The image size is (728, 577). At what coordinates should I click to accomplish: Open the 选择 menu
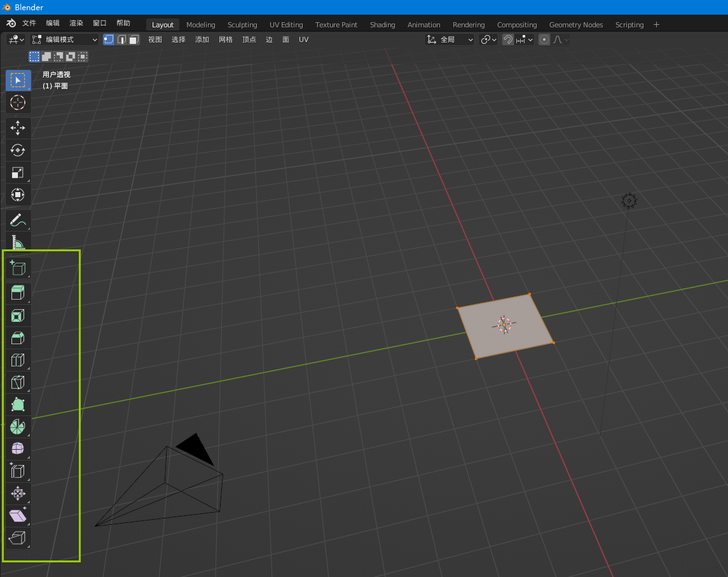tap(178, 39)
